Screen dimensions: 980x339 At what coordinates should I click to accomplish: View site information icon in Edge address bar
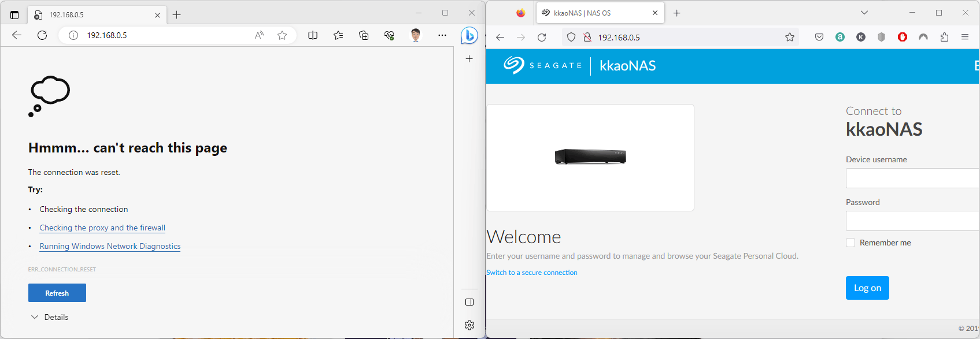click(73, 35)
